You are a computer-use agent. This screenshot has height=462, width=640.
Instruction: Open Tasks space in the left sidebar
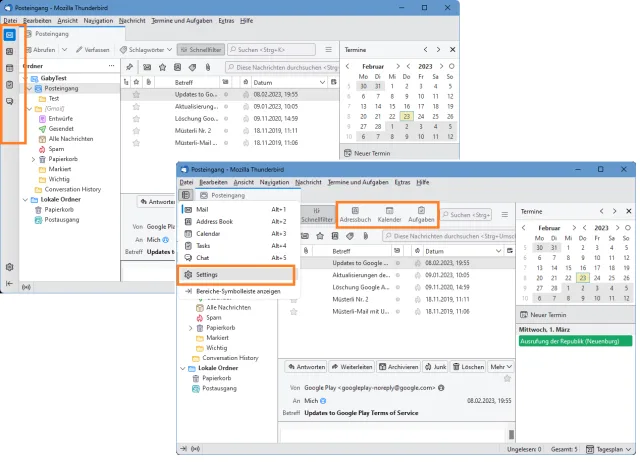pos(10,85)
